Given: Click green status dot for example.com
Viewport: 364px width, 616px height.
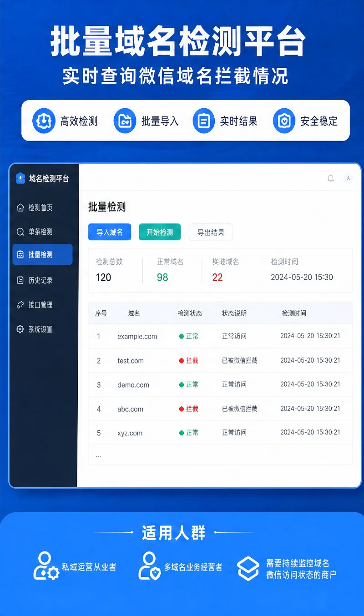Looking at the screenshot, I should point(182,336).
